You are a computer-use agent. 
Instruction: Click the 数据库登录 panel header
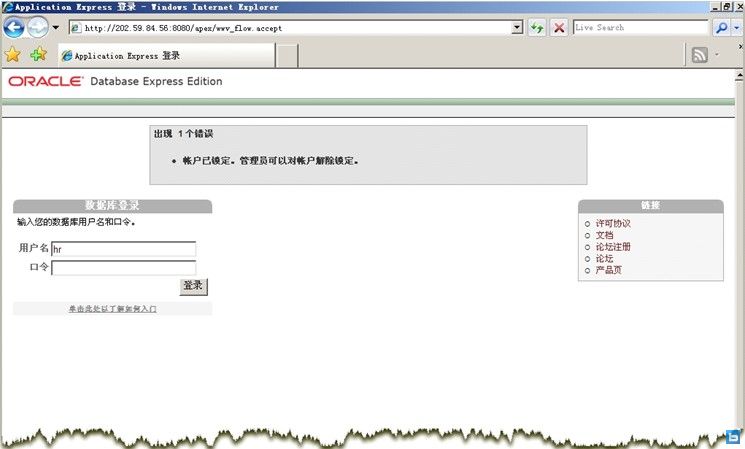pos(113,205)
